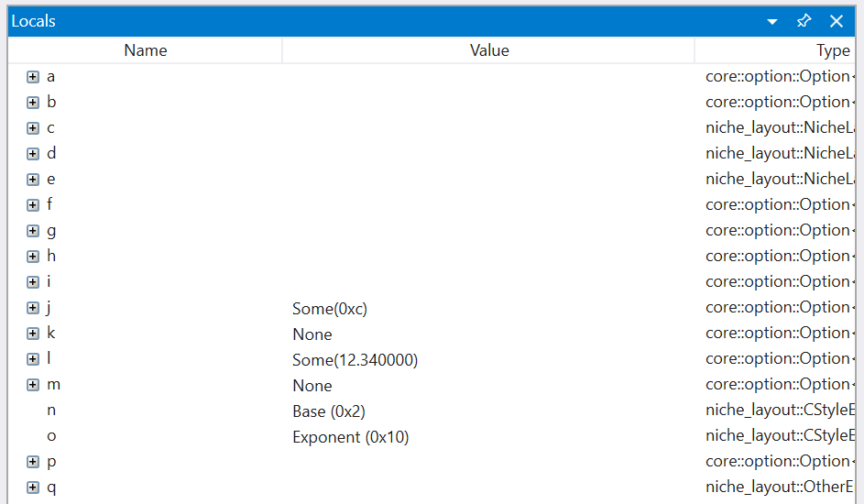Click the empty value cell of variable a
This screenshot has height=504, width=864.
click(x=488, y=77)
